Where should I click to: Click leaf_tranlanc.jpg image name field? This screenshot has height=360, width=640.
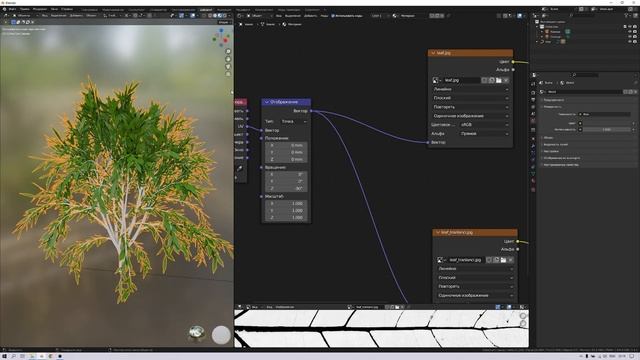[465, 260]
